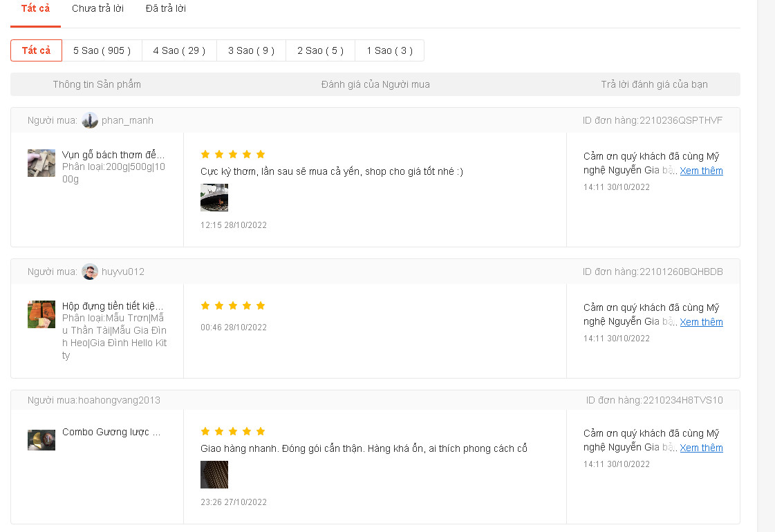775x532 pixels.
Task: View review photo in phan_manh's review
Action: pos(214,198)
